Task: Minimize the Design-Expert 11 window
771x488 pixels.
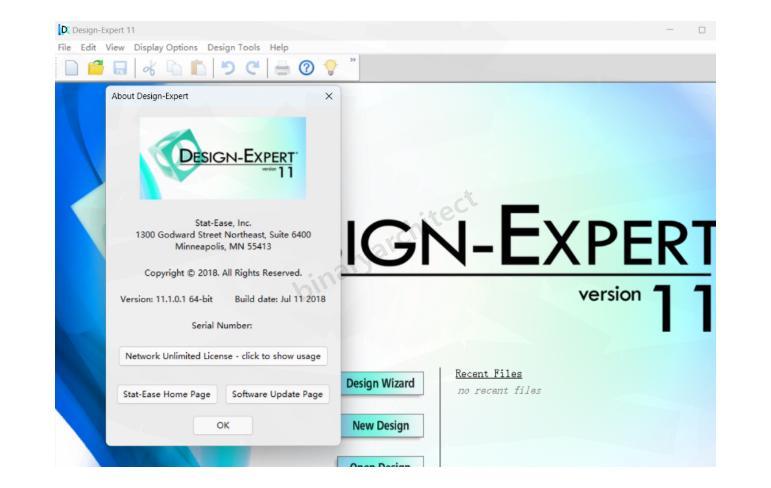Action: (x=670, y=30)
